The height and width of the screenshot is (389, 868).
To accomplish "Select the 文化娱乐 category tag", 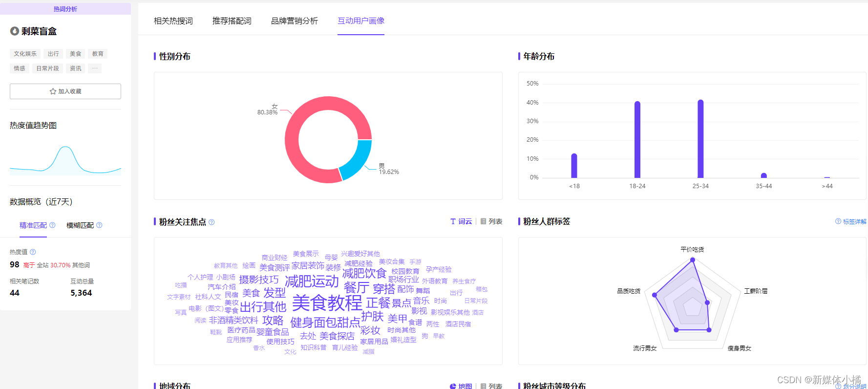I will pos(25,54).
